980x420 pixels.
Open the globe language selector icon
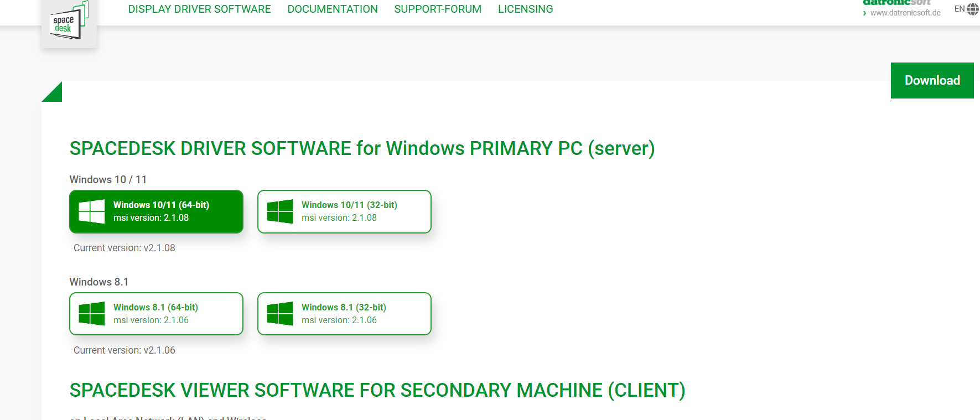[972, 9]
